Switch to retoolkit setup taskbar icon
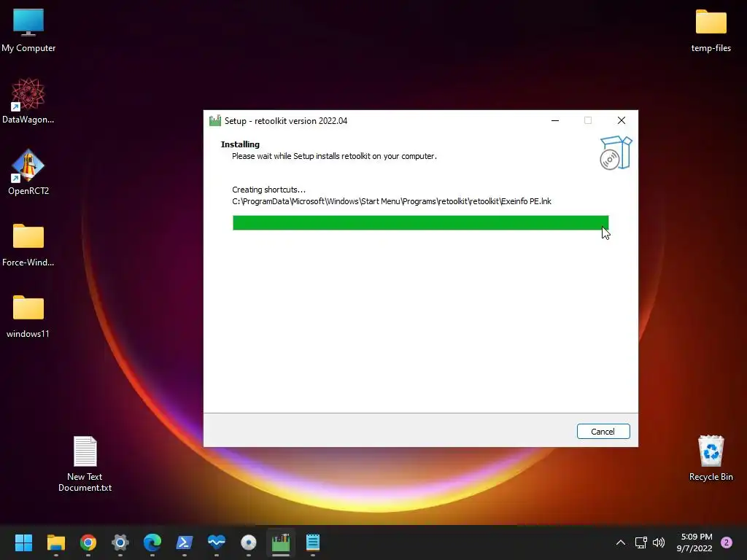This screenshot has width=747, height=560. click(281, 542)
